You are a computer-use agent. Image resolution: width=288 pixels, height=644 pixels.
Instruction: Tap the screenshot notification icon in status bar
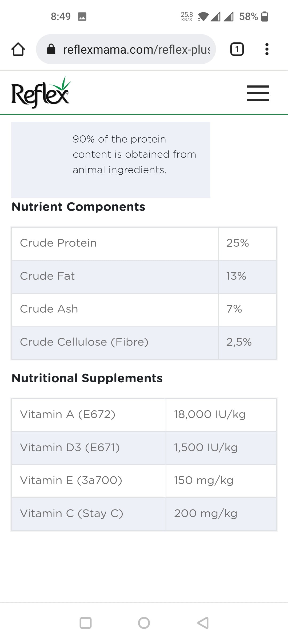[82, 17]
